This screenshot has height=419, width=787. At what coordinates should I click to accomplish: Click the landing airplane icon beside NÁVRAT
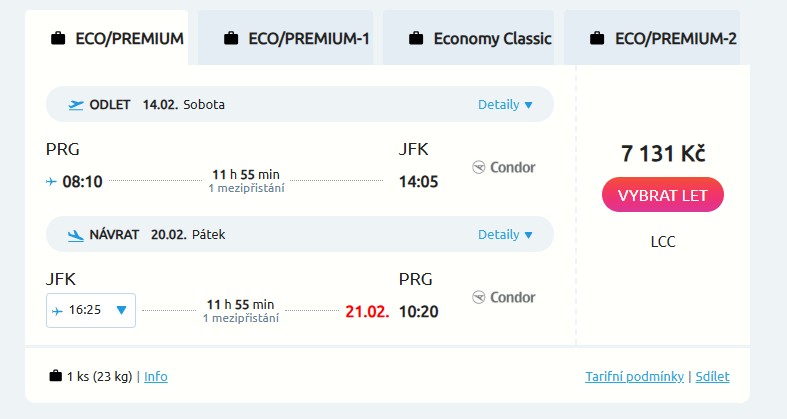[x=76, y=235]
